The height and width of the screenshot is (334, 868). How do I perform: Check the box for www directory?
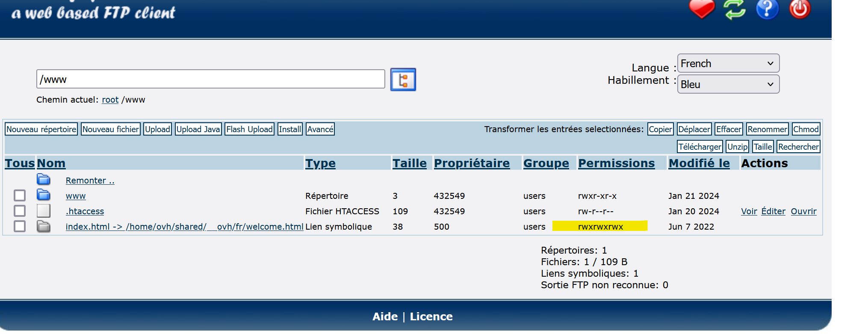click(x=20, y=195)
